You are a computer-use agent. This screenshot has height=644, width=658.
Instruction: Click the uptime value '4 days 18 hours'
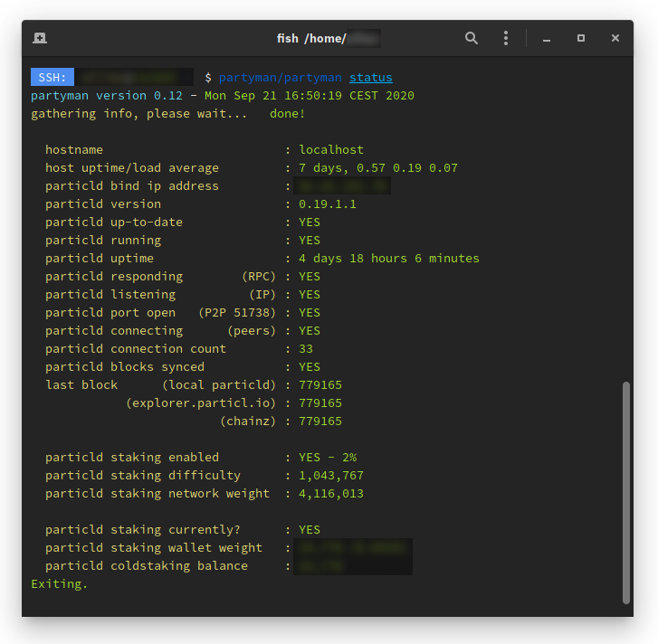[x=353, y=259]
